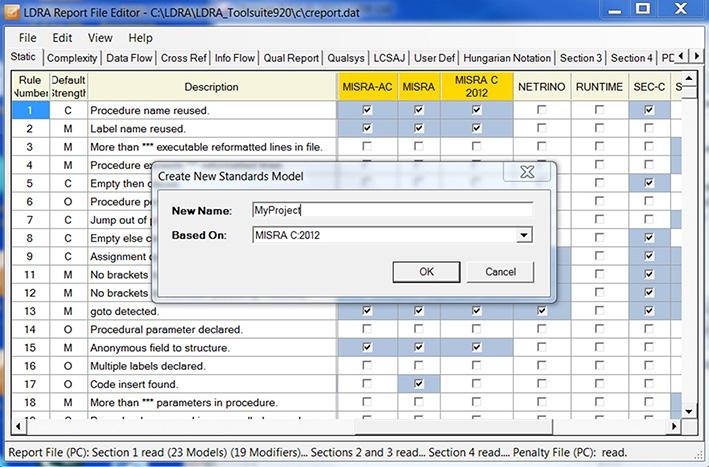Minimize the LDRA Report File Editor window
The height and width of the screenshot is (467, 709).
pyautogui.click(x=614, y=9)
